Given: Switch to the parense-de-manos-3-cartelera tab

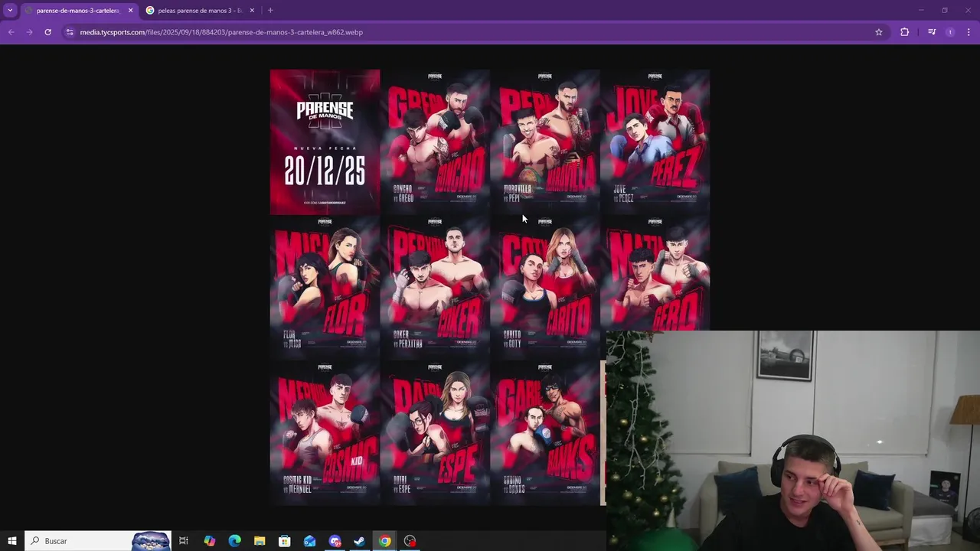Looking at the screenshot, I should (78, 11).
